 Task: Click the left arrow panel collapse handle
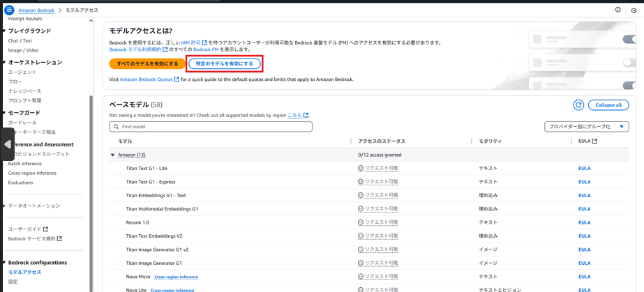click(8, 144)
